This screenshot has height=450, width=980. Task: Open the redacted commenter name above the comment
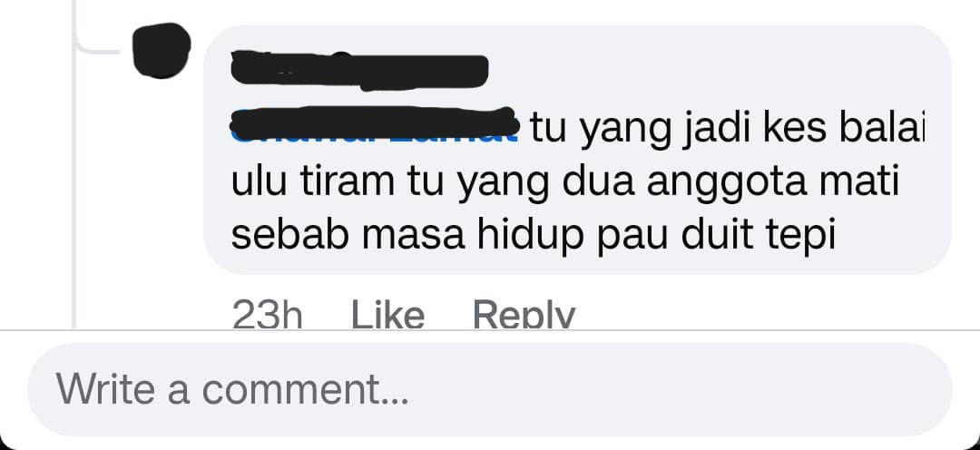(359, 71)
